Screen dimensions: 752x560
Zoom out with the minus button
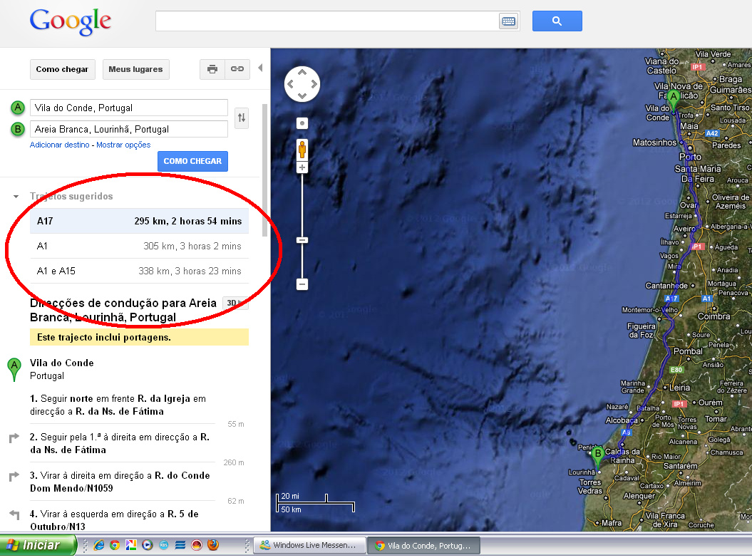point(302,284)
